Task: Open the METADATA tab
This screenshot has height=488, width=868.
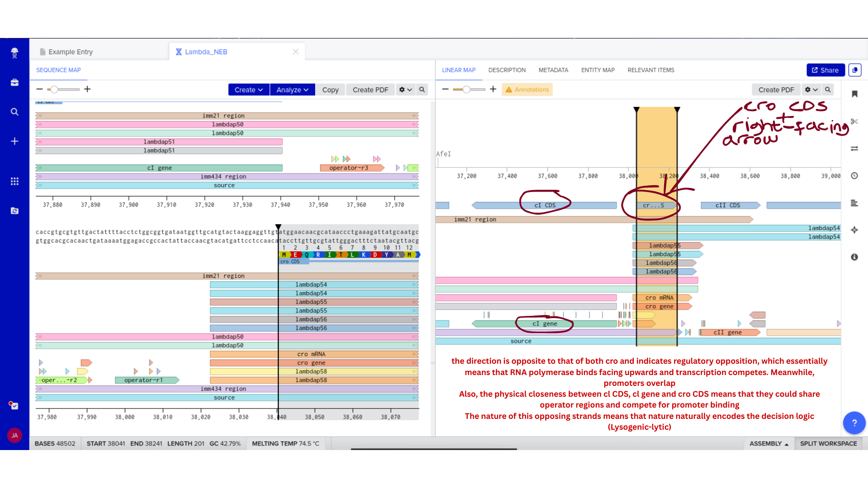Action: pos(553,70)
